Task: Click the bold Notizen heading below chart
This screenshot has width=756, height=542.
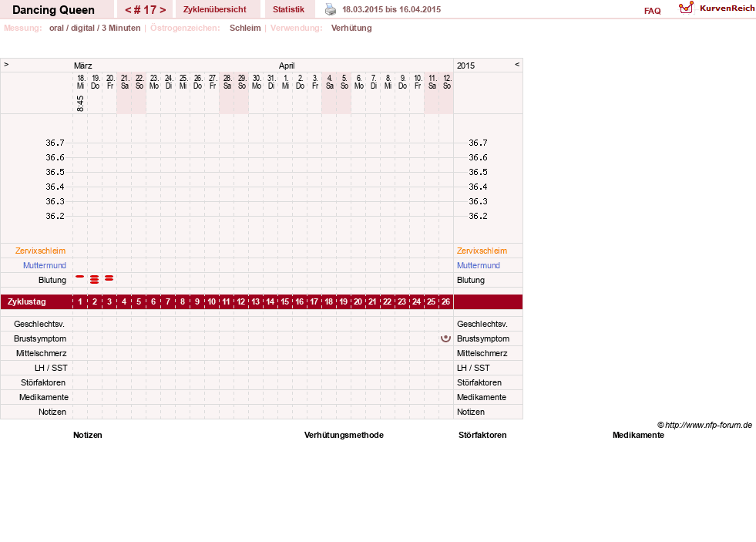Action: pos(87,435)
